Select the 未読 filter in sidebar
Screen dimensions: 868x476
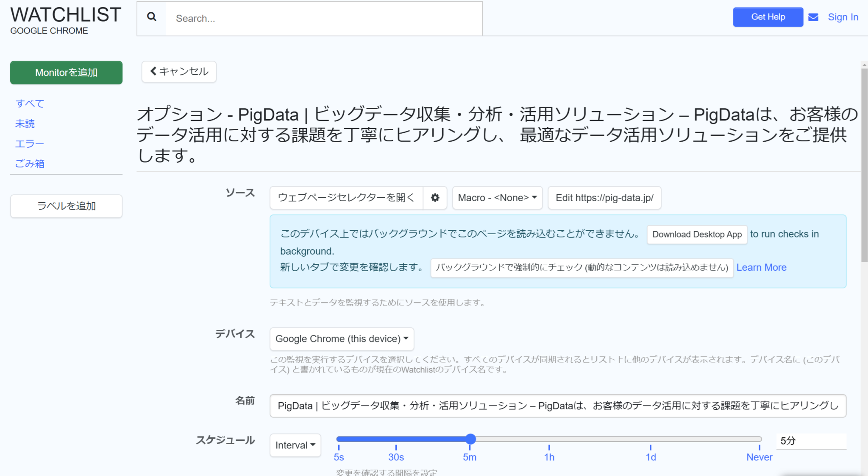(x=25, y=123)
